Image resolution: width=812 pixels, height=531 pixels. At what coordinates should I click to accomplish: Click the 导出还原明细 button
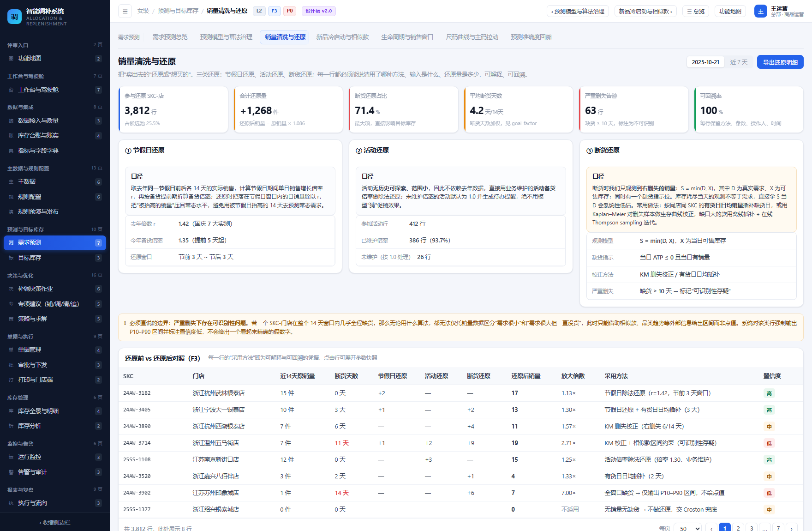(780, 62)
